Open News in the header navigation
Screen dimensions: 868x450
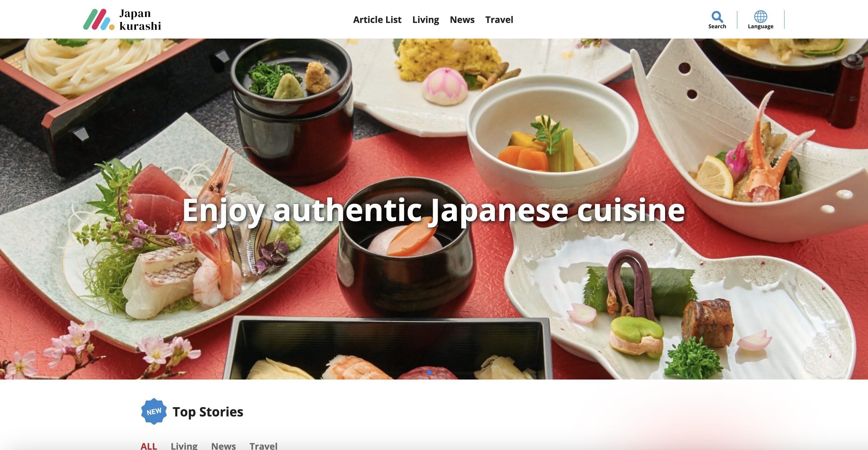coord(462,20)
